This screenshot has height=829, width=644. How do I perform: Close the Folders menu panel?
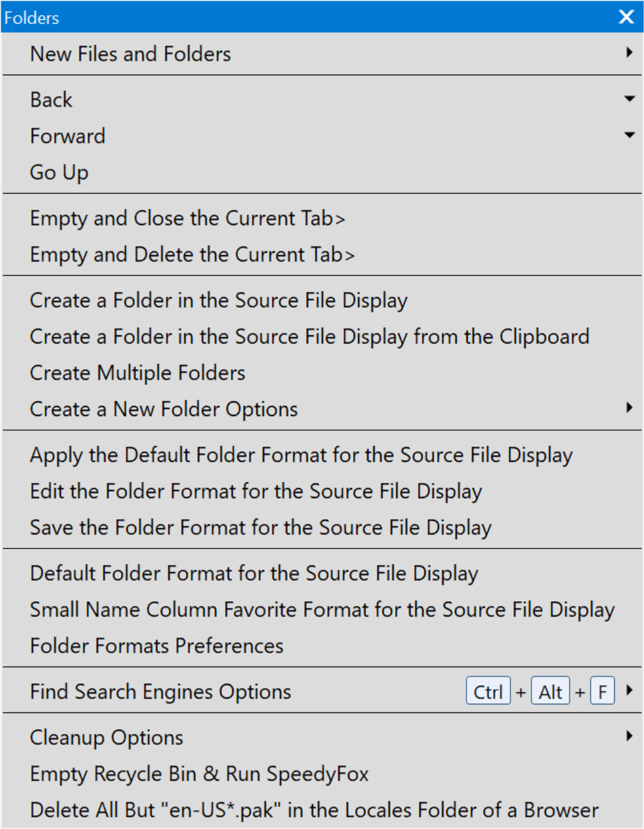pos(626,17)
